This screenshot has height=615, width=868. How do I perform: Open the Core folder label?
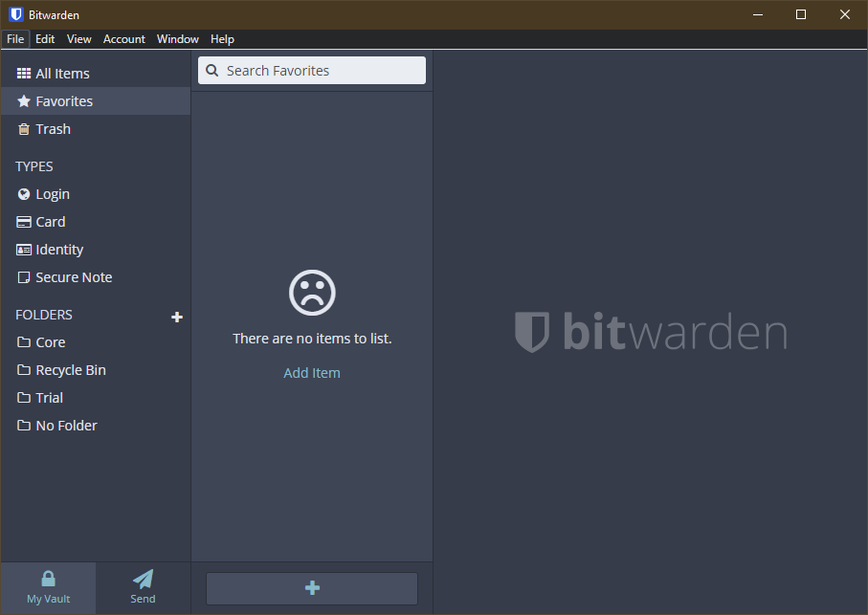(51, 342)
